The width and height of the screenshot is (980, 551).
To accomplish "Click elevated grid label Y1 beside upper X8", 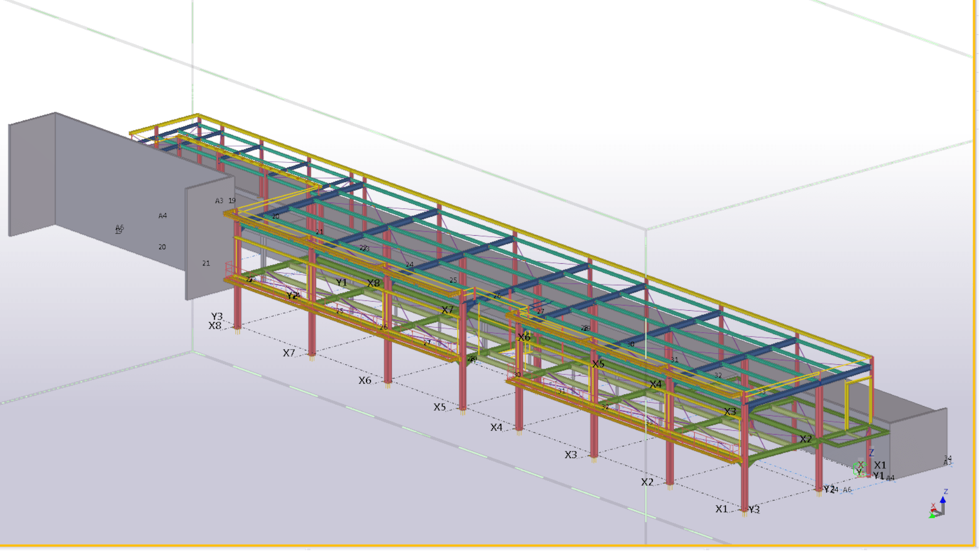I will tap(341, 282).
